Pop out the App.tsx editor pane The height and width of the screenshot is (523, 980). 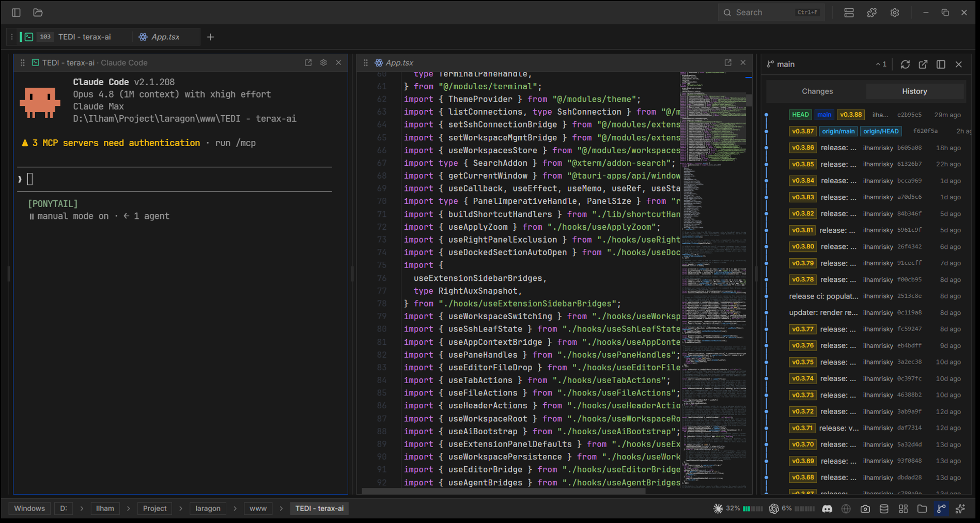[x=728, y=62]
